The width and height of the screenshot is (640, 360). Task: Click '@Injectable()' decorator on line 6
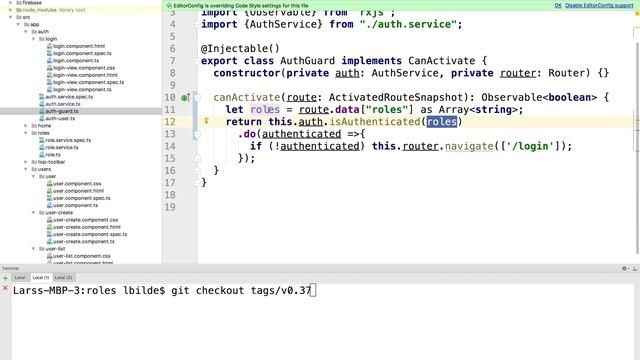pos(240,49)
